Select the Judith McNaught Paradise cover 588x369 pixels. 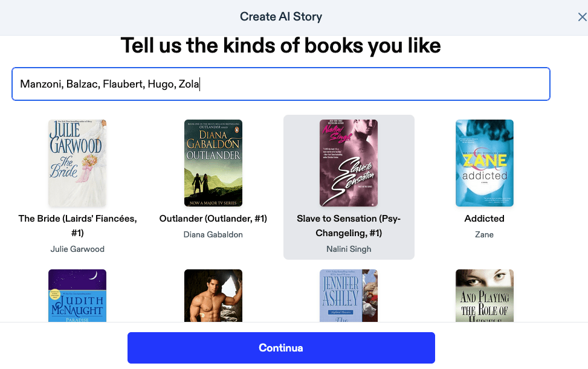77,295
